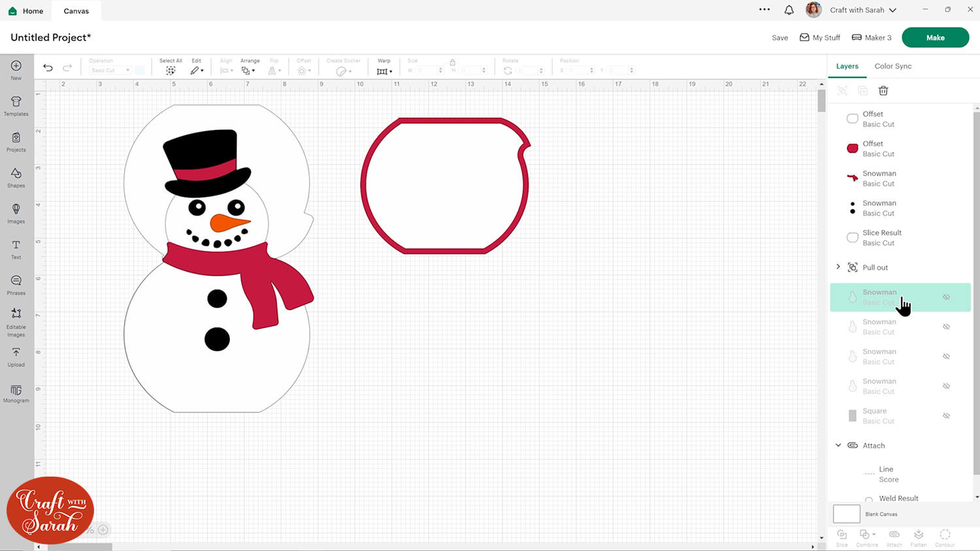Open the Combine dropdown
980x551 pixels.
[x=867, y=538]
